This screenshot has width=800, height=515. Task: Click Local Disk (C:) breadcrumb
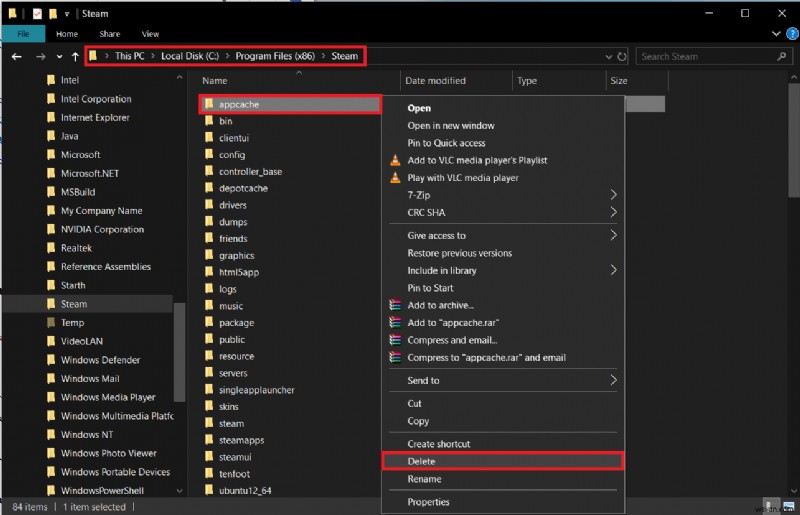tap(190, 56)
